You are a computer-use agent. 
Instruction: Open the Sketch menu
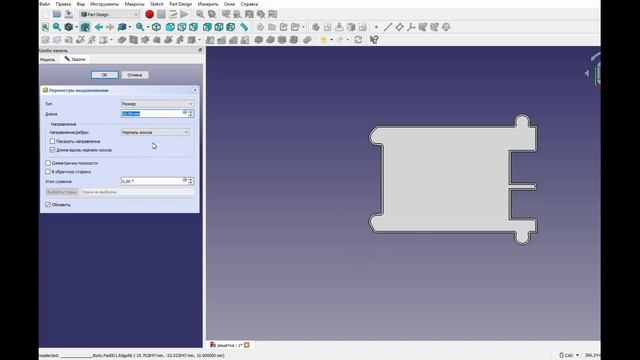[157, 4]
